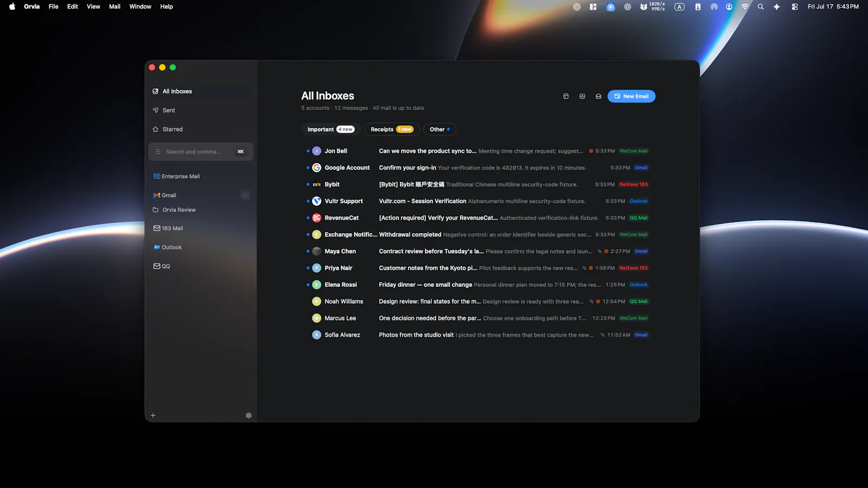Image resolution: width=868 pixels, height=488 pixels.
Task: Select All Inboxes in the sidebar
Action: coord(201,92)
